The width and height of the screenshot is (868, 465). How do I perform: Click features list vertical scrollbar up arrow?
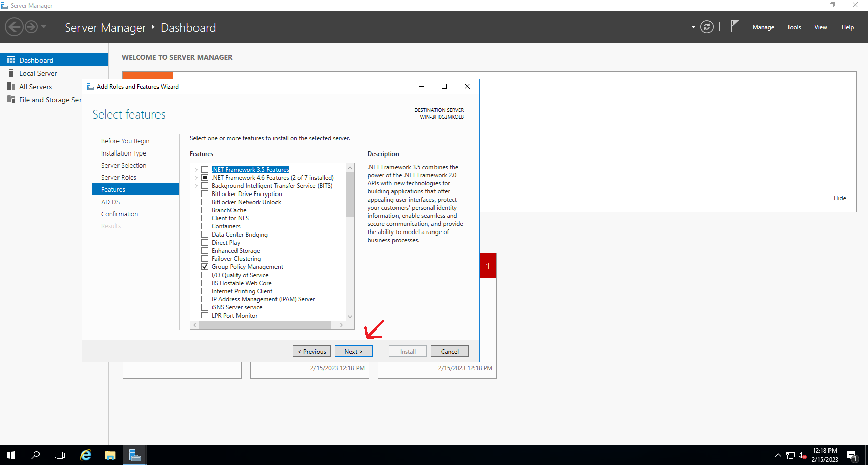350,168
